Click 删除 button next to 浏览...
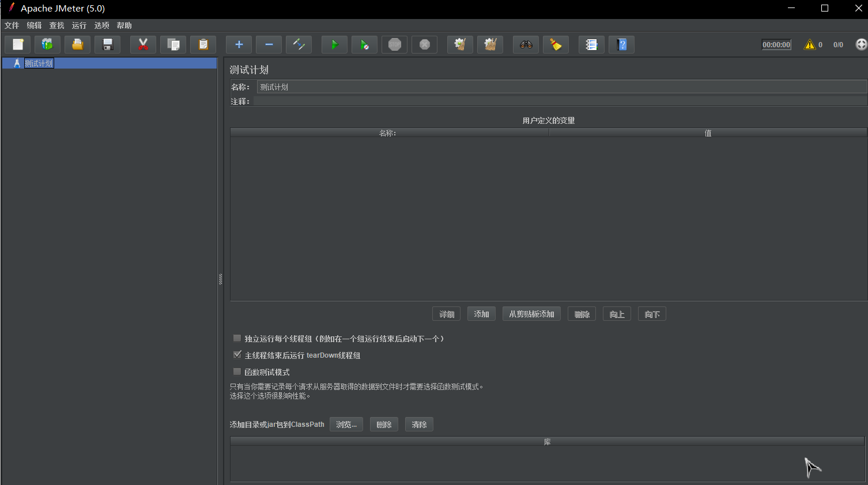This screenshot has width=868, height=485. (x=384, y=425)
